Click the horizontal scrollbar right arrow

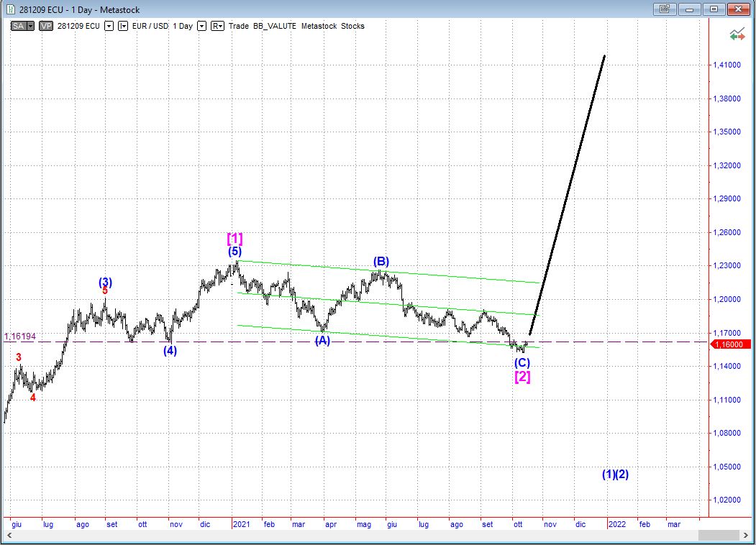click(747, 536)
